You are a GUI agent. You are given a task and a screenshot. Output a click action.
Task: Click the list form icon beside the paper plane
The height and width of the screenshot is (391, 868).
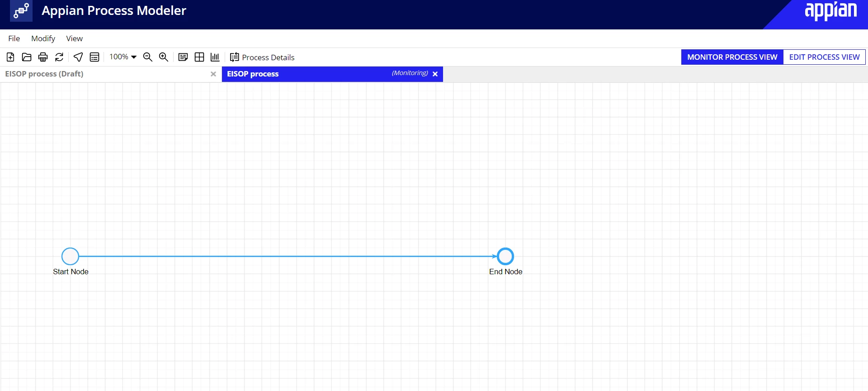pos(94,57)
